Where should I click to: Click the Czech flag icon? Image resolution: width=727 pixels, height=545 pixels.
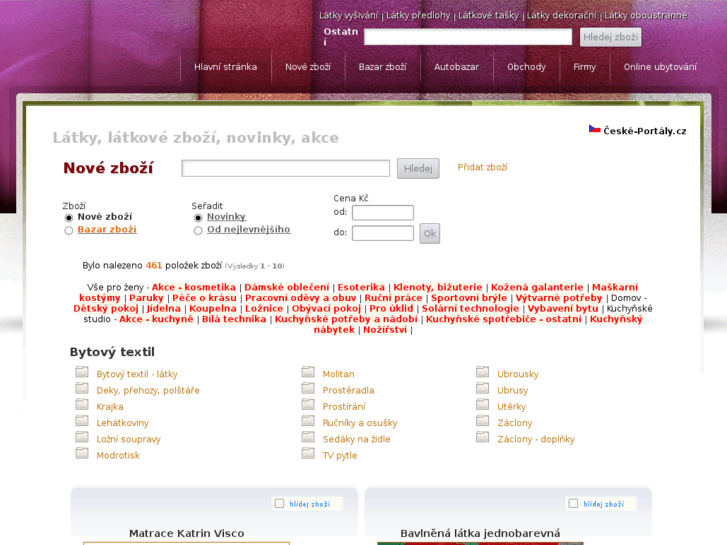[x=594, y=129]
